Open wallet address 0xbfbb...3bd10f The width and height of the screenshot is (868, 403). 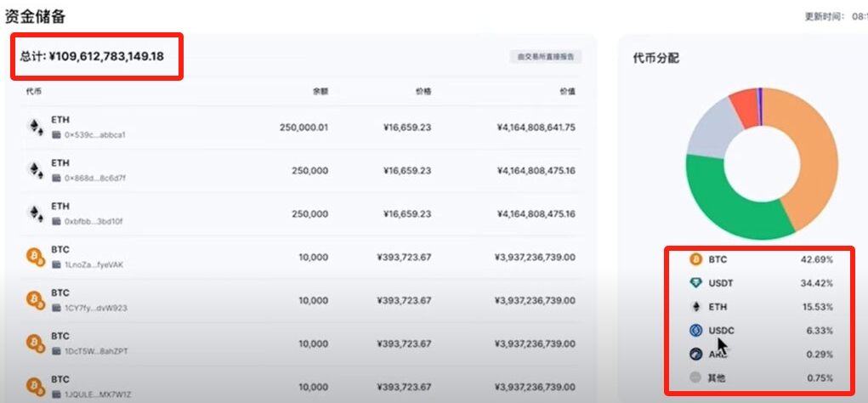point(94,221)
